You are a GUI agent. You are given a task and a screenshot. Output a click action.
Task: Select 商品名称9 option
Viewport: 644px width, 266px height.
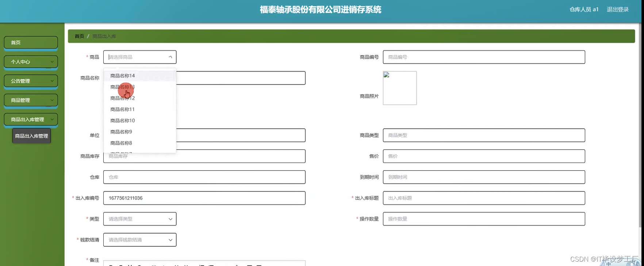pos(140,132)
